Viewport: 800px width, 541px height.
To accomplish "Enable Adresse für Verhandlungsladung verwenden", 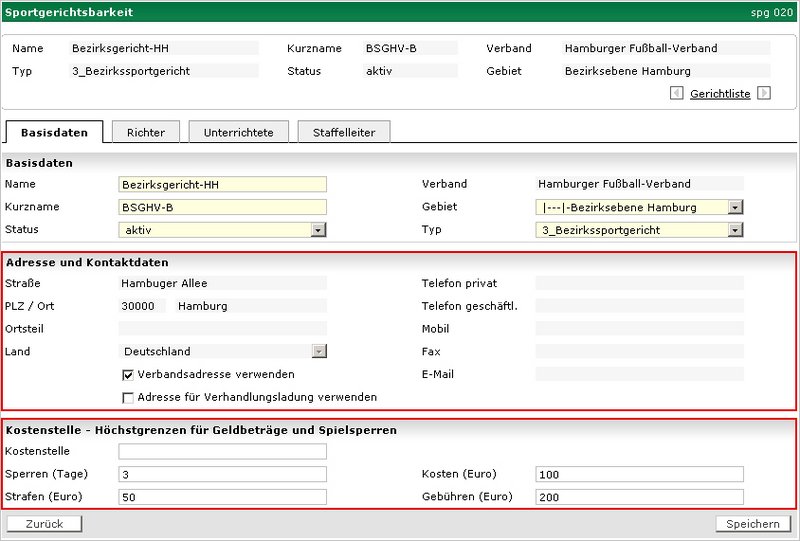I will point(128,397).
